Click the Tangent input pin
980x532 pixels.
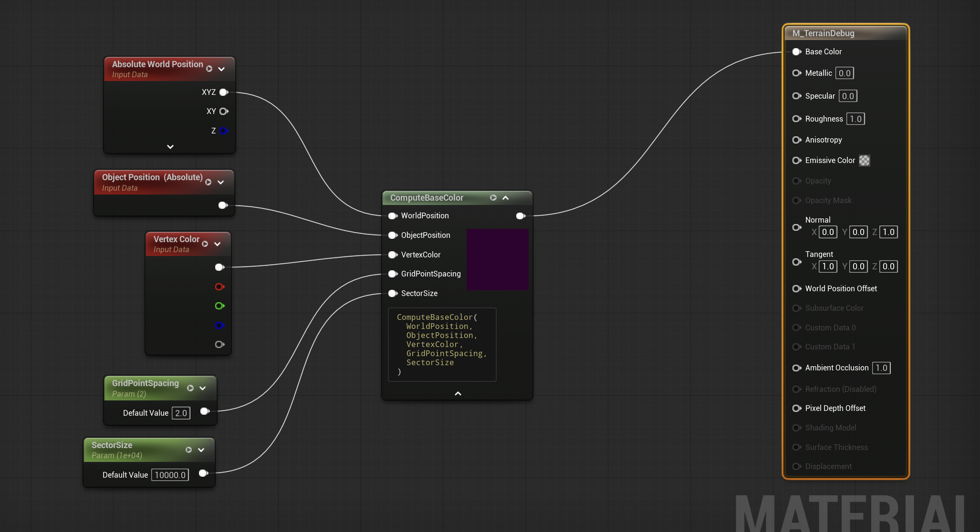[797, 262]
